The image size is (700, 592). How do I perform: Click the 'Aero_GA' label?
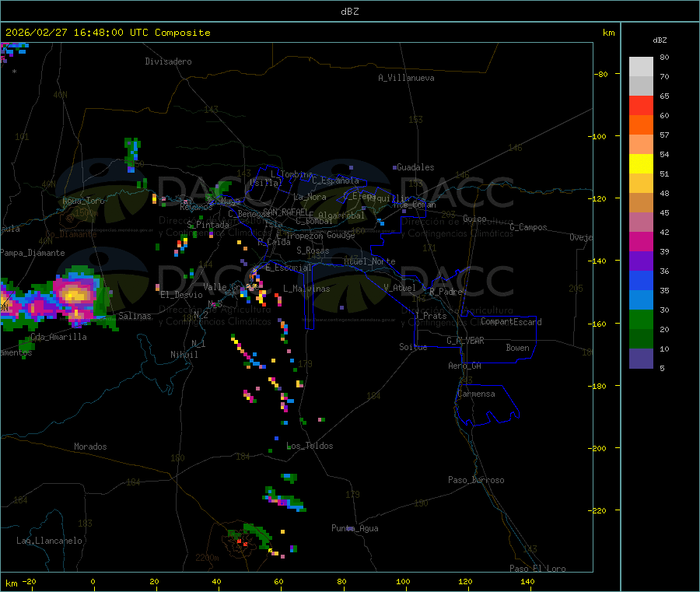(464, 366)
